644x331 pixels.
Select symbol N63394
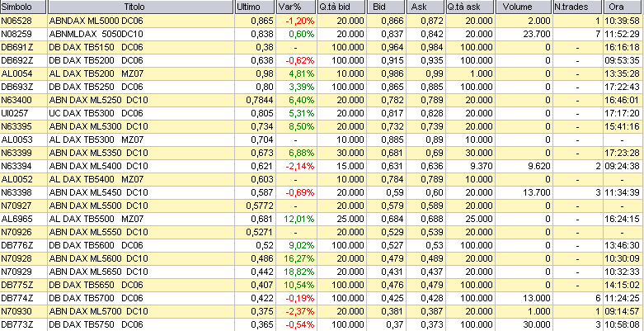point(16,166)
